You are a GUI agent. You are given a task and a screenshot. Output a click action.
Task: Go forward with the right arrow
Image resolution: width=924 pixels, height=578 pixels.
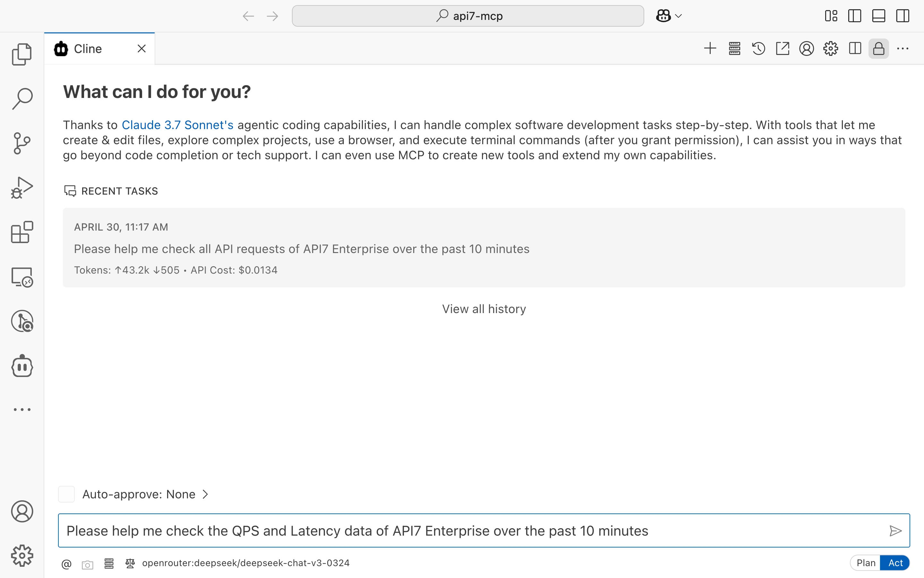pos(272,16)
